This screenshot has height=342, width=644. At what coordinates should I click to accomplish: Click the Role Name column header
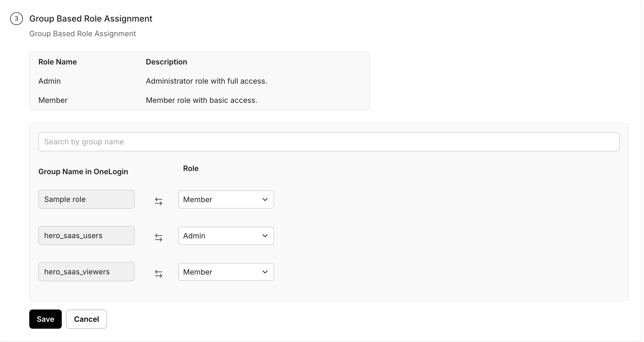click(x=57, y=62)
